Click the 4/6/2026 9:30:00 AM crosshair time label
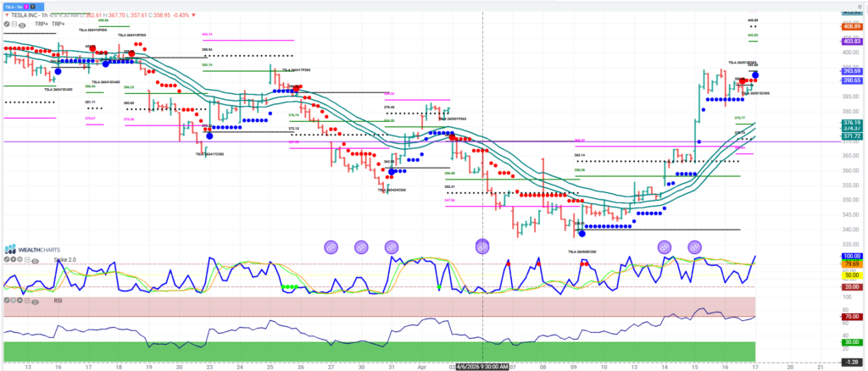 coord(482,367)
